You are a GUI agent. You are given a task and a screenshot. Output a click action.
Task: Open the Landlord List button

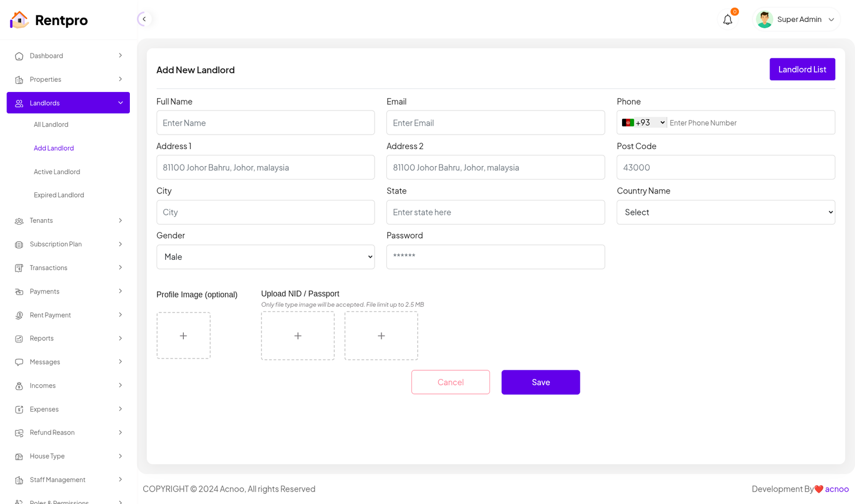click(802, 69)
